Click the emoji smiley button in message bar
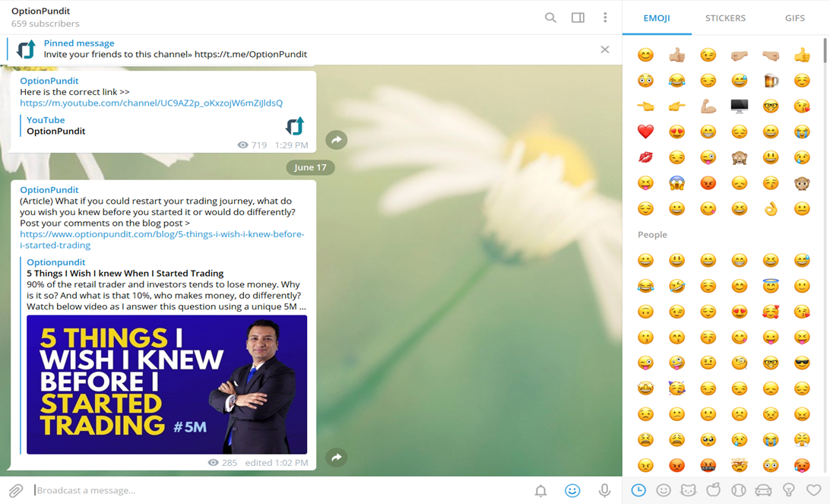Screen dimensions: 830x504 tap(572, 491)
